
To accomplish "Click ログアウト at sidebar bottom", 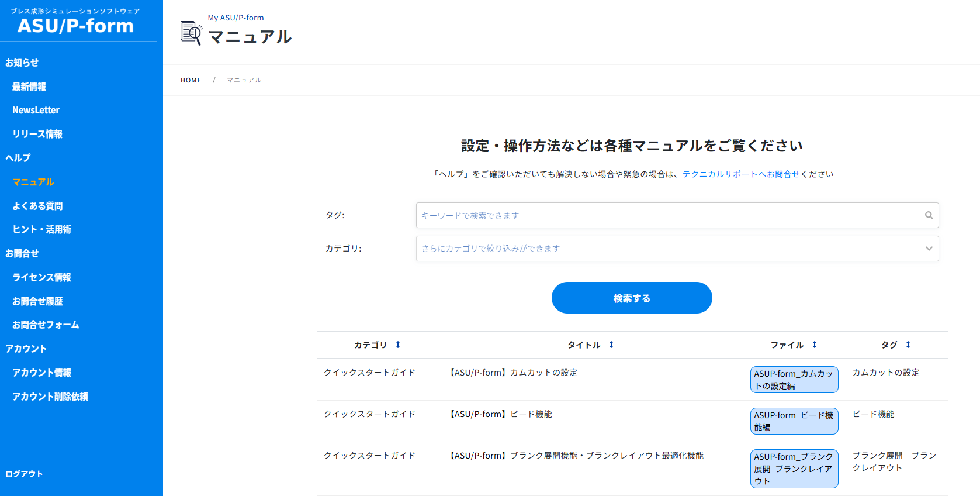I will [24, 474].
